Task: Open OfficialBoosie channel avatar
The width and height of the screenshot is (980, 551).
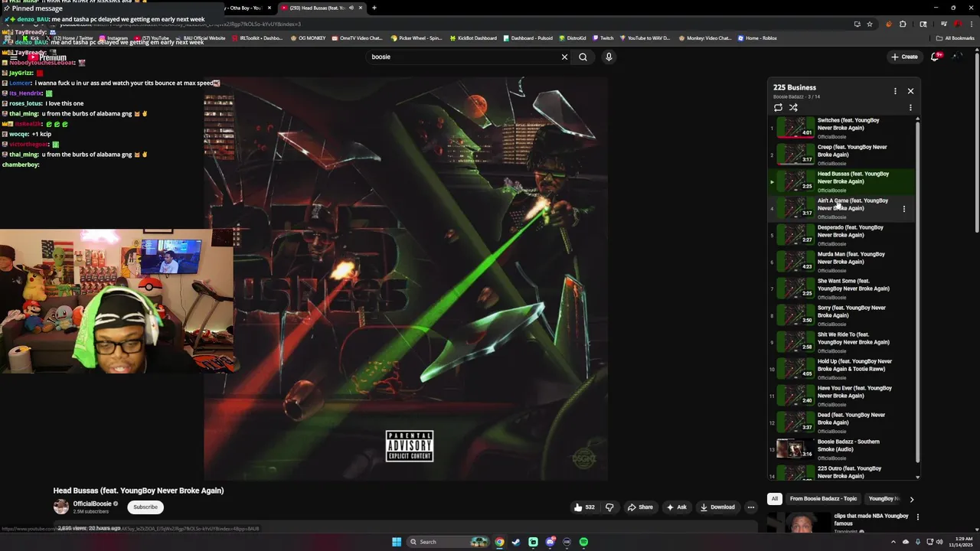Action: point(60,507)
